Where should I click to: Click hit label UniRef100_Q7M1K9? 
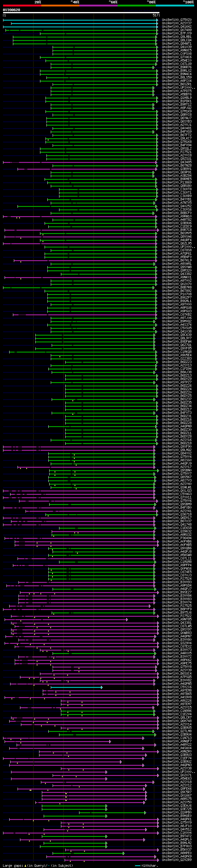click(176, 111)
